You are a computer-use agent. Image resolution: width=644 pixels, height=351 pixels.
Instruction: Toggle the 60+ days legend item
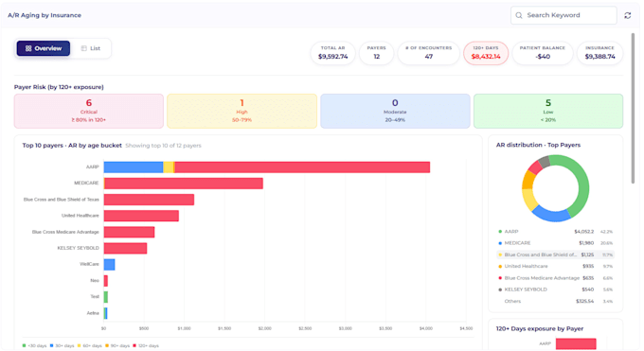click(90, 345)
